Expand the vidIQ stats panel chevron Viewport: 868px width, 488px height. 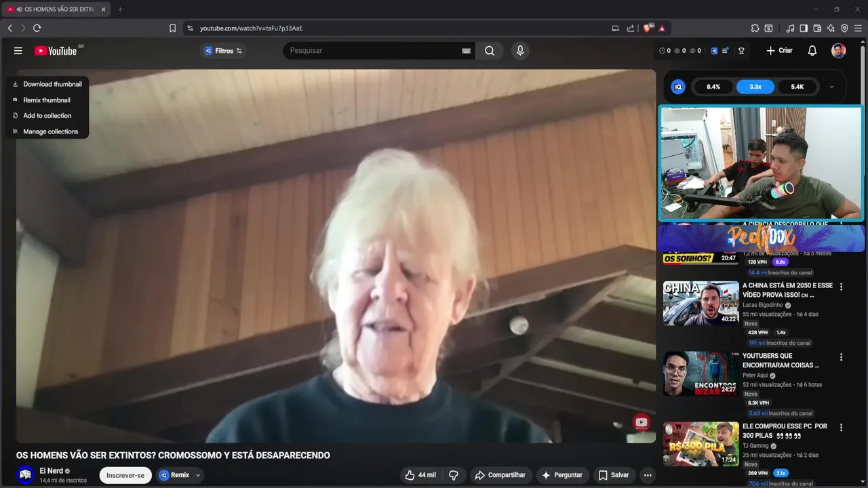832,87
